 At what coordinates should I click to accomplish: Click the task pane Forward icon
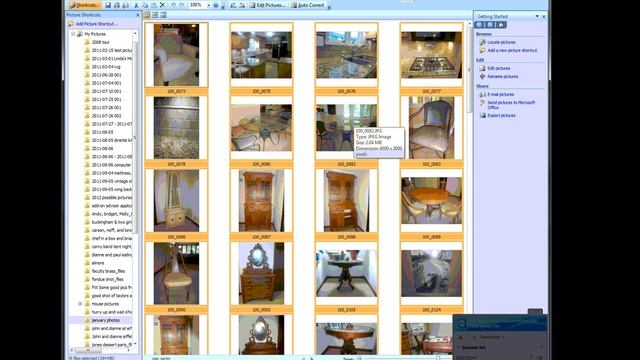490,25
